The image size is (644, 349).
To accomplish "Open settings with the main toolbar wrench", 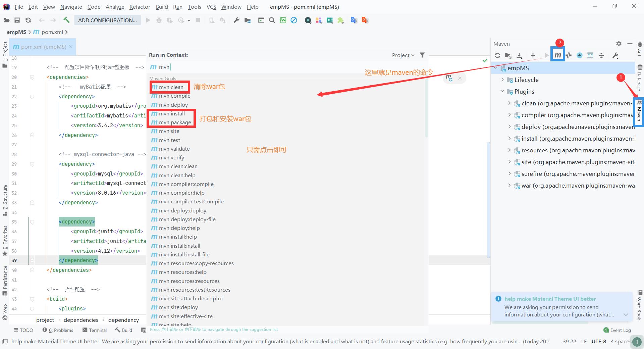I will coord(236,20).
